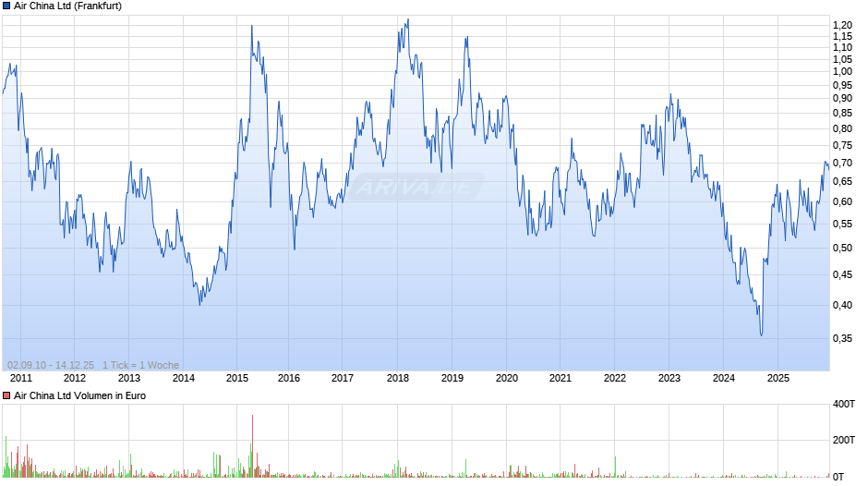Click the 0,90 price axis value
Viewport: 868px width, 486px height.
(842, 99)
